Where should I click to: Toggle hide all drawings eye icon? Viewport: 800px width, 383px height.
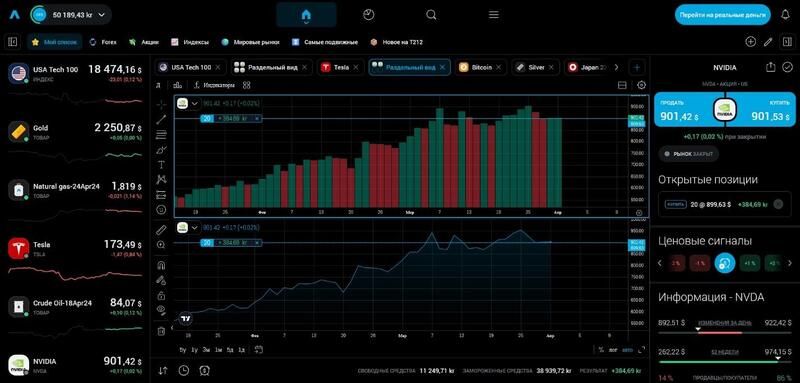point(161,309)
